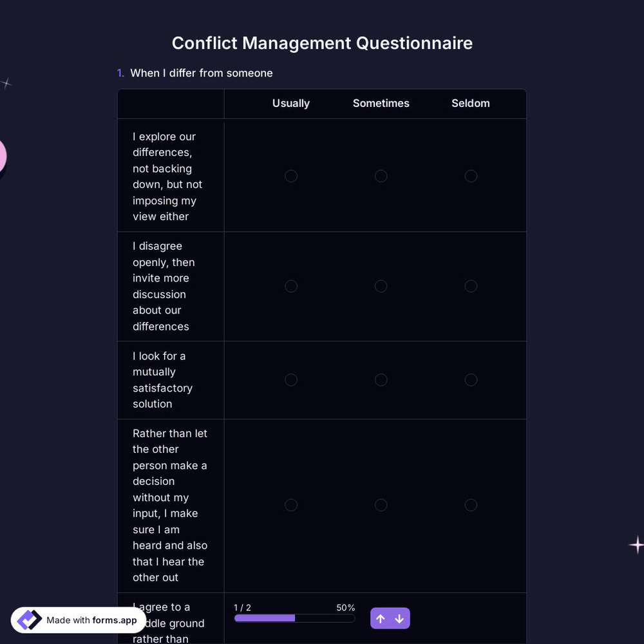Screen dimensions: 644x644
Task: Select Seldom for 'mutually satisfactory solution' row
Action: pyautogui.click(x=471, y=380)
